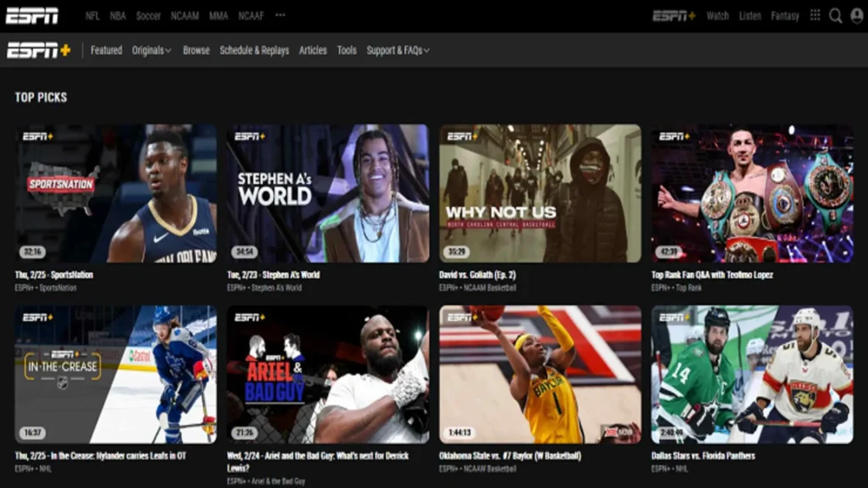Open the Soccer menu item

click(x=148, y=15)
